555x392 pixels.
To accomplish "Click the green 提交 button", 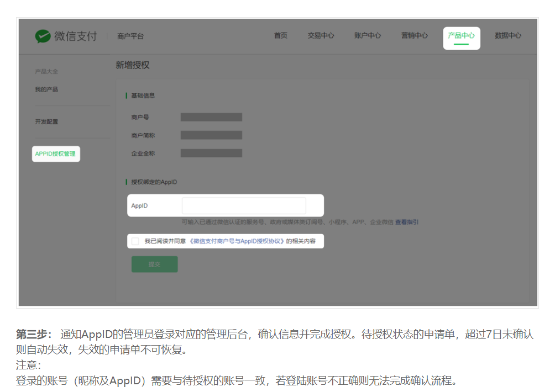I will pyautogui.click(x=154, y=264).
